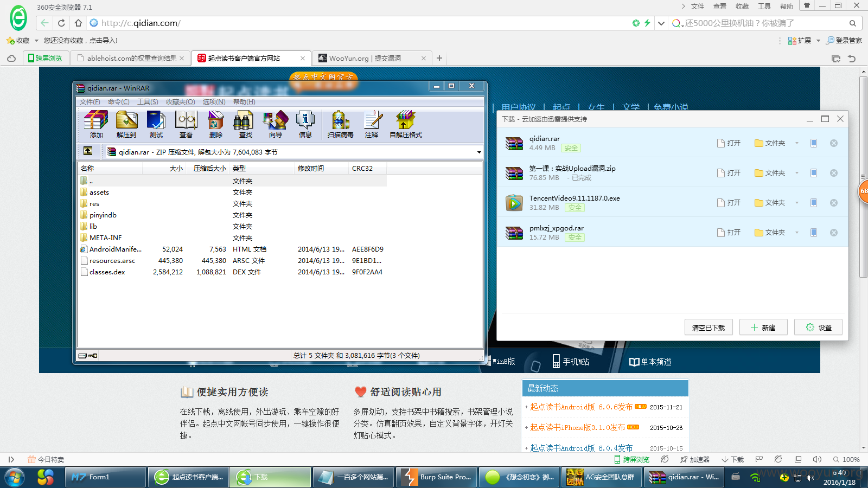
Task: Click the Test (测试) archive icon
Action: [x=156, y=124]
